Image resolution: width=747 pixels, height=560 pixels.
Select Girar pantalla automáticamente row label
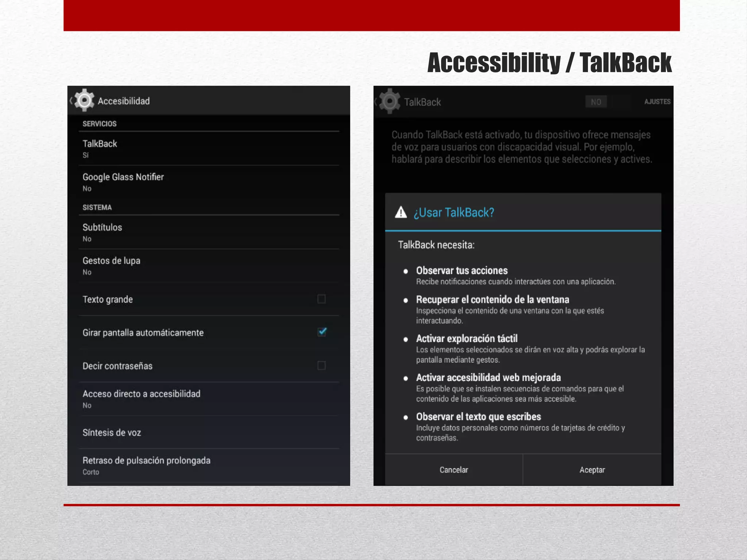tap(143, 332)
